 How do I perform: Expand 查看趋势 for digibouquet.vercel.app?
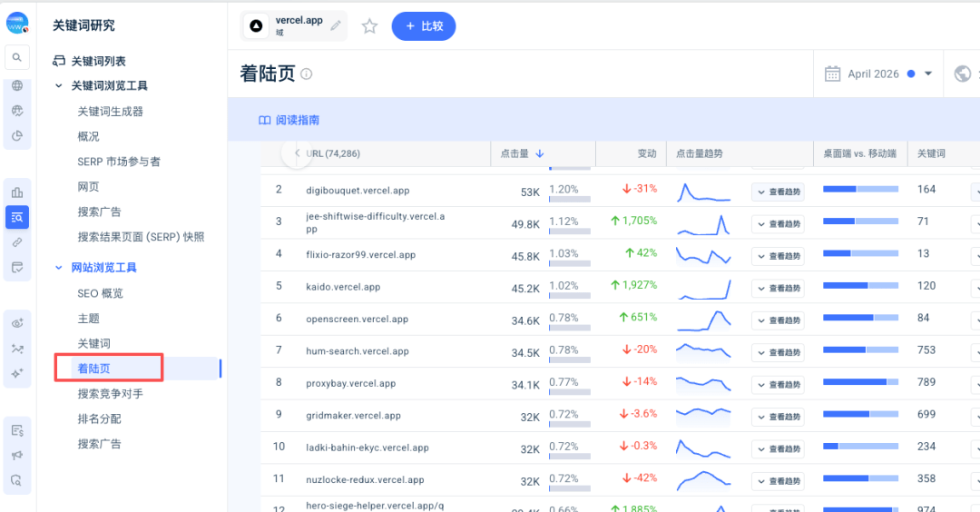[778, 192]
